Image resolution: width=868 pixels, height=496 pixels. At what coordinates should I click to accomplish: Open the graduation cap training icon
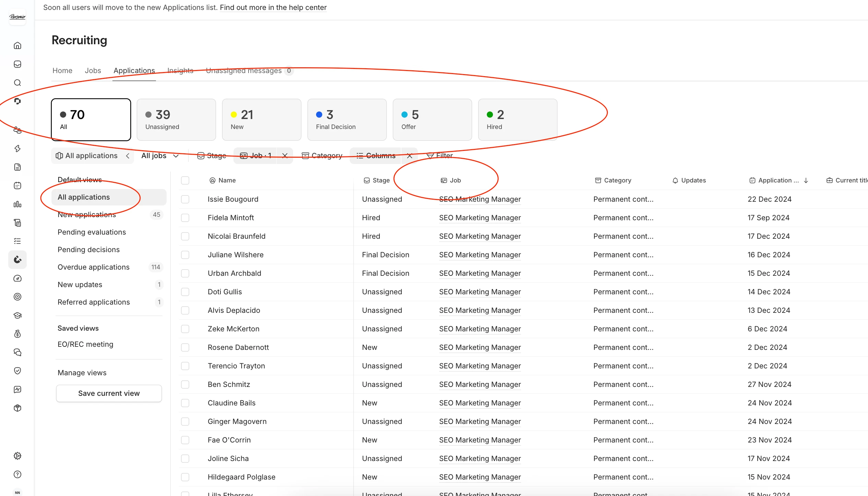[17, 315]
